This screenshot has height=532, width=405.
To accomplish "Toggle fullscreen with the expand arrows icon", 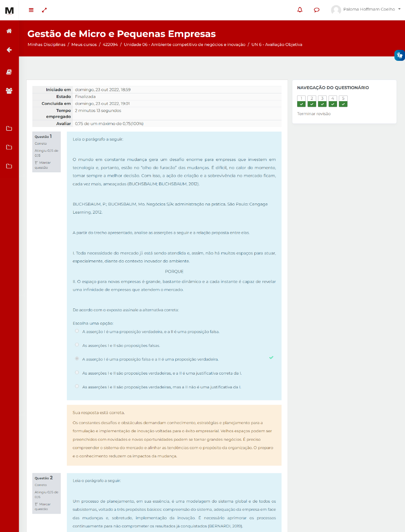I will [x=44, y=10].
